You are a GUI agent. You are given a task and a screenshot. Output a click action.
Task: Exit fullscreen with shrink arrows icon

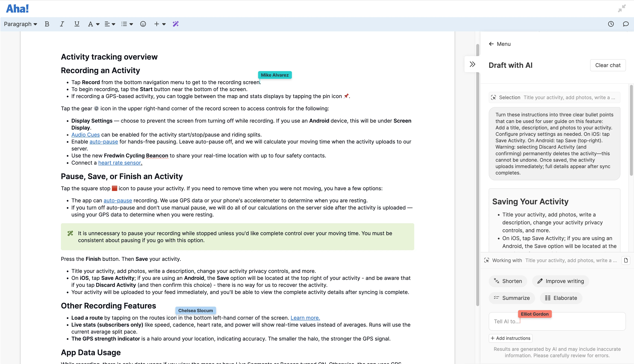click(x=622, y=8)
